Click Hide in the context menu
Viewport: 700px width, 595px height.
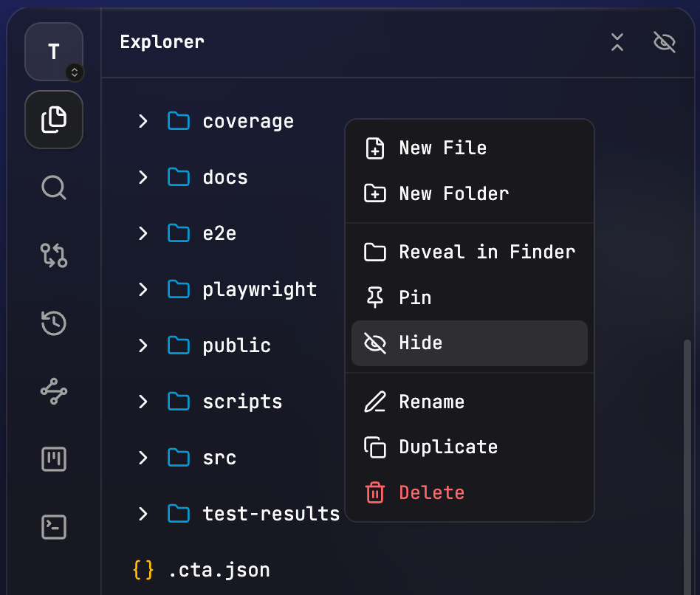click(470, 343)
